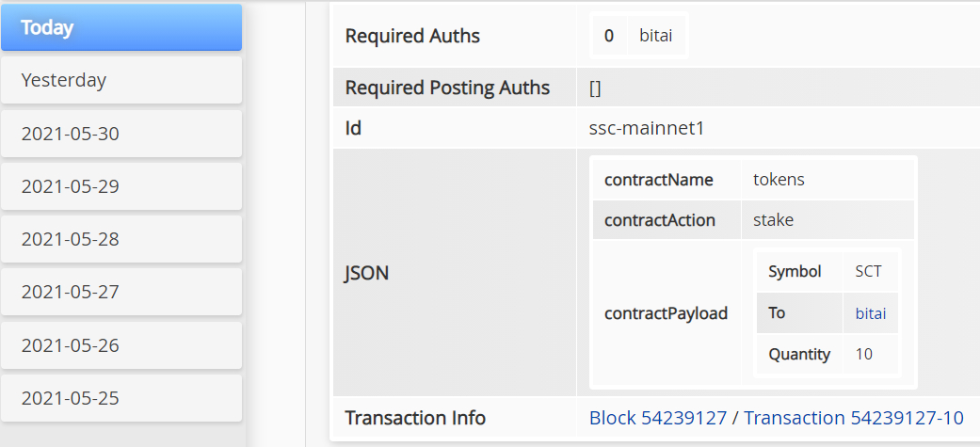The width and height of the screenshot is (980, 447).
Task: Click the contractPayload label
Action: coord(666,313)
